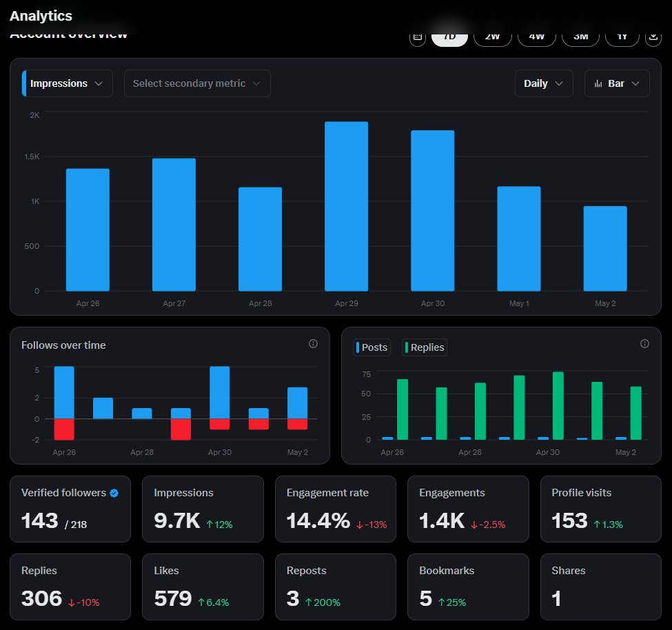Select the 1Y time range
Screen dimensions: 672x630
pyautogui.click(x=622, y=39)
